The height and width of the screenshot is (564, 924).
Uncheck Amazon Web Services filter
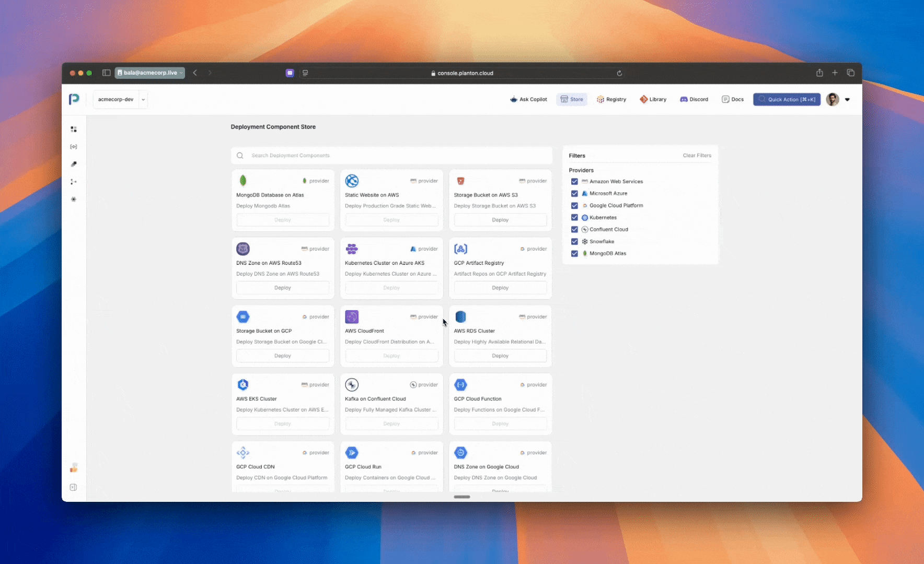pos(574,181)
